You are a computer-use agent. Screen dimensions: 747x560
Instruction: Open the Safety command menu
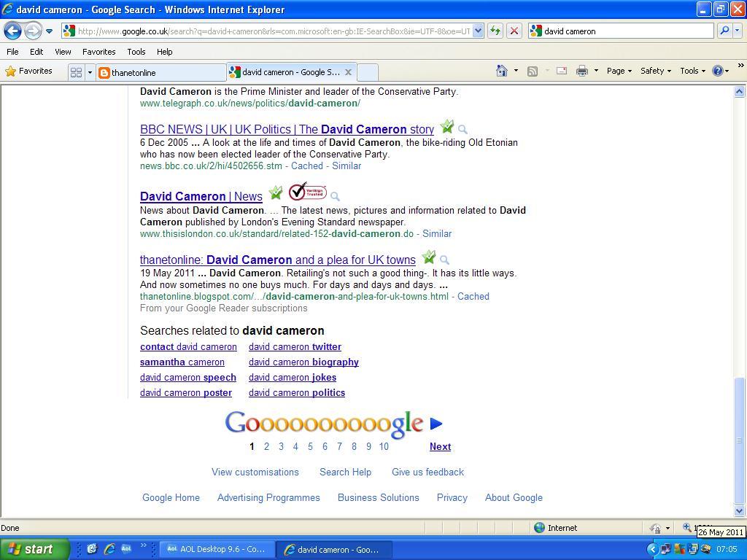656,71
